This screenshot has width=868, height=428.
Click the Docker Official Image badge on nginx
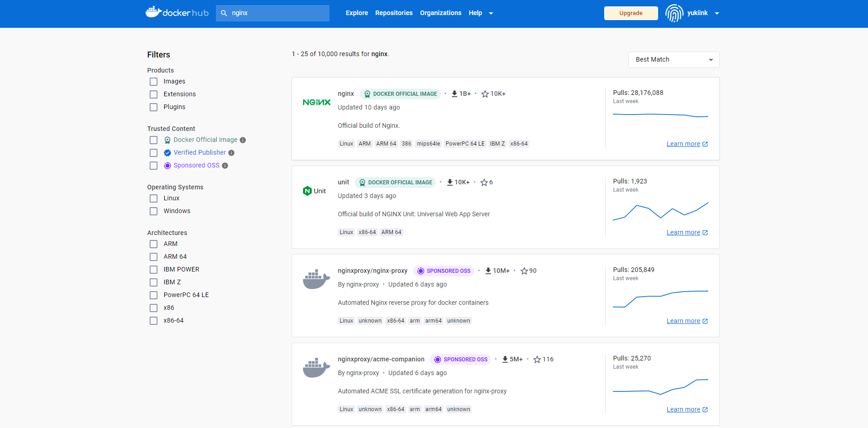[x=400, y=94]
